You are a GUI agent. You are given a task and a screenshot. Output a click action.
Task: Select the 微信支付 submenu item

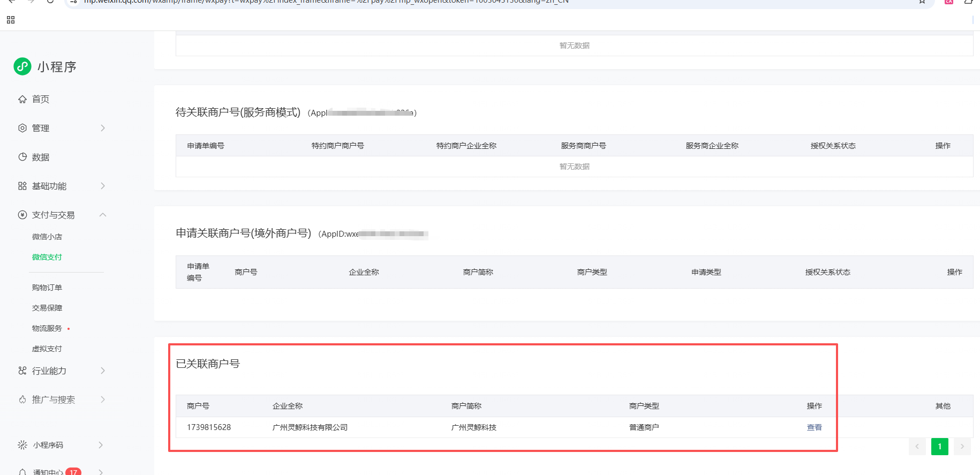coord(47,257)
